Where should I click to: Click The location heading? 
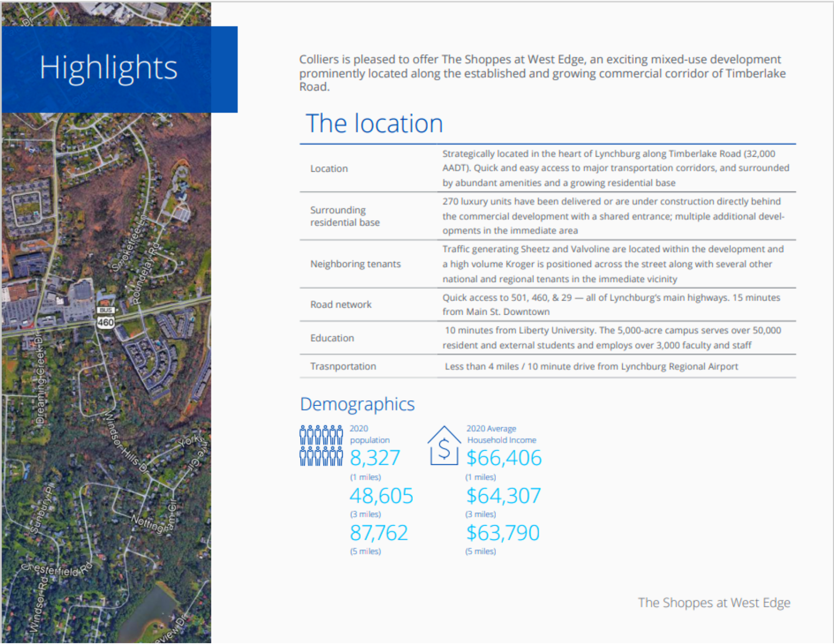(x=374, y=123)
